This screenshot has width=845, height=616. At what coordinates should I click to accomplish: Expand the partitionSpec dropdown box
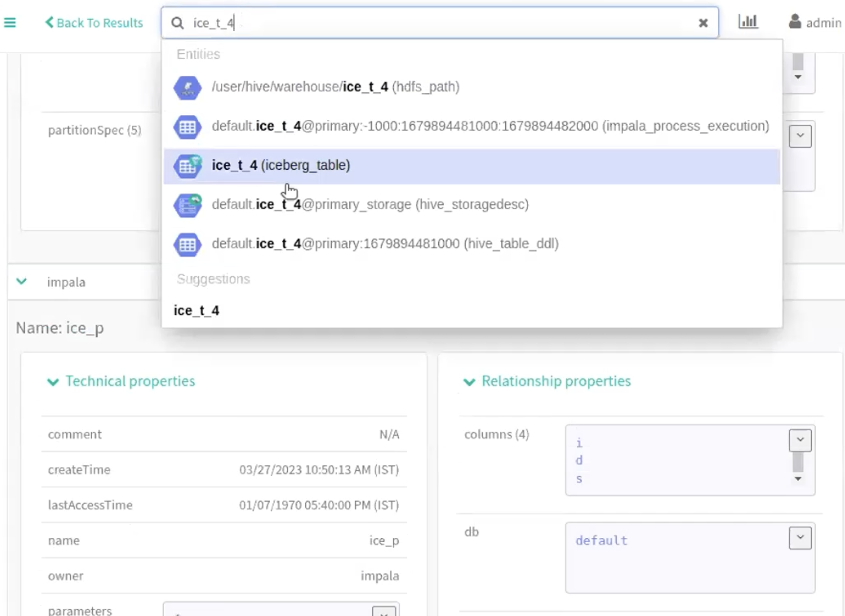point(800,136)
